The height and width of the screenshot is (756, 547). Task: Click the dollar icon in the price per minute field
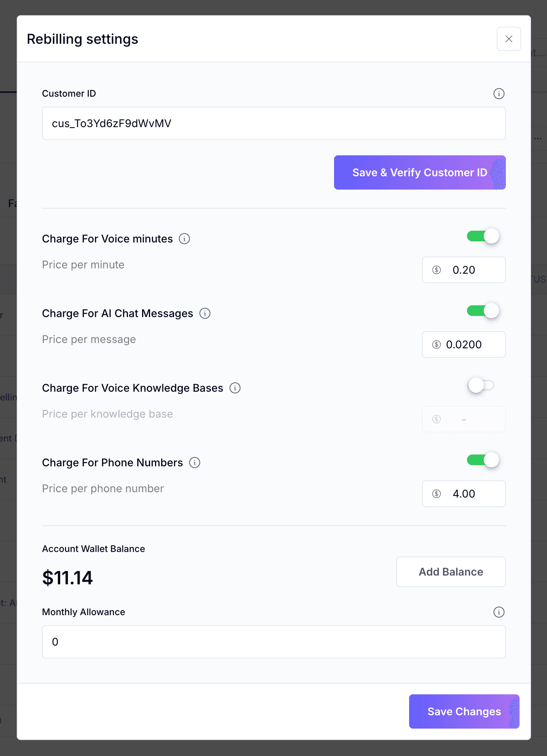[437, 270]
